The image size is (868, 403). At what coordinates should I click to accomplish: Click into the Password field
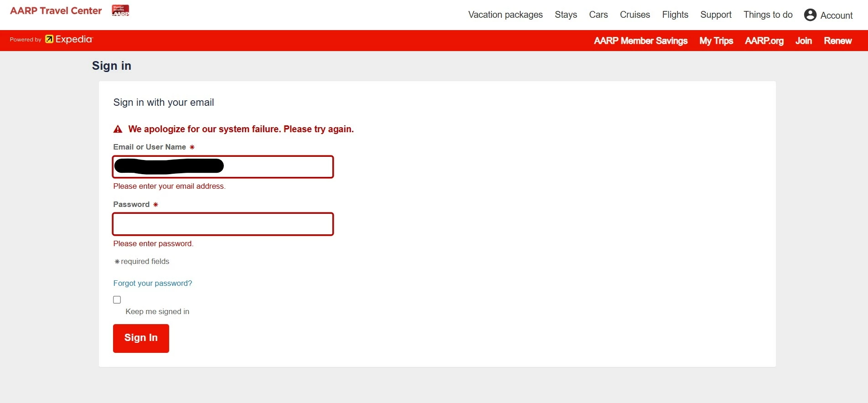(223, 224)
